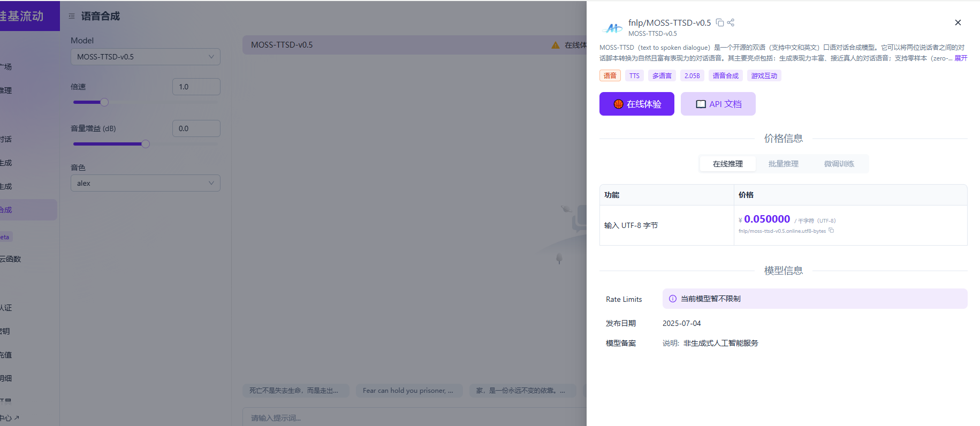Click the 价格信息 section heading
980x426 pixels.
click(784, 138)
